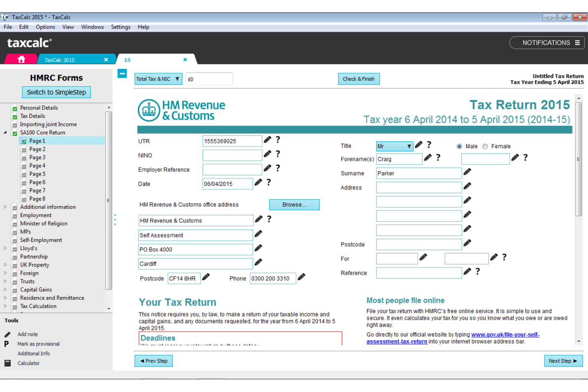This screenshot has width=588, height=392.
Task: Click pencil icon beside HM Revenue & Customs field
Action: 259,219
